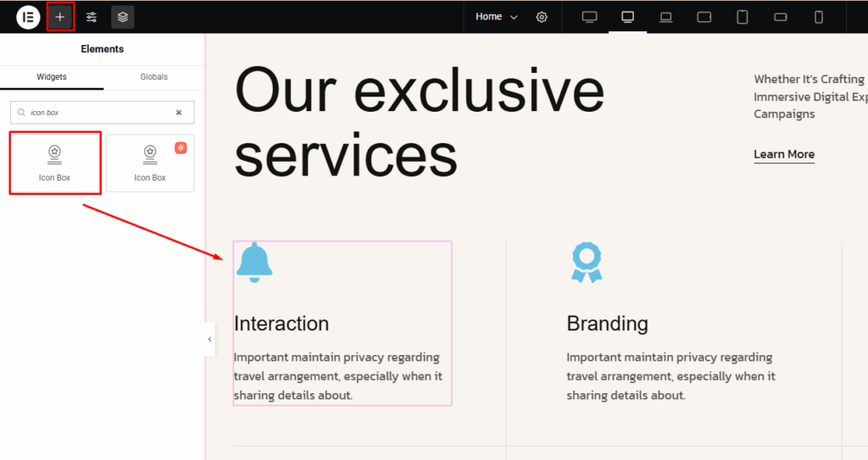Clear the widget search field
The height and width of the screenshot is (460, 868).
tap(179, 112)
